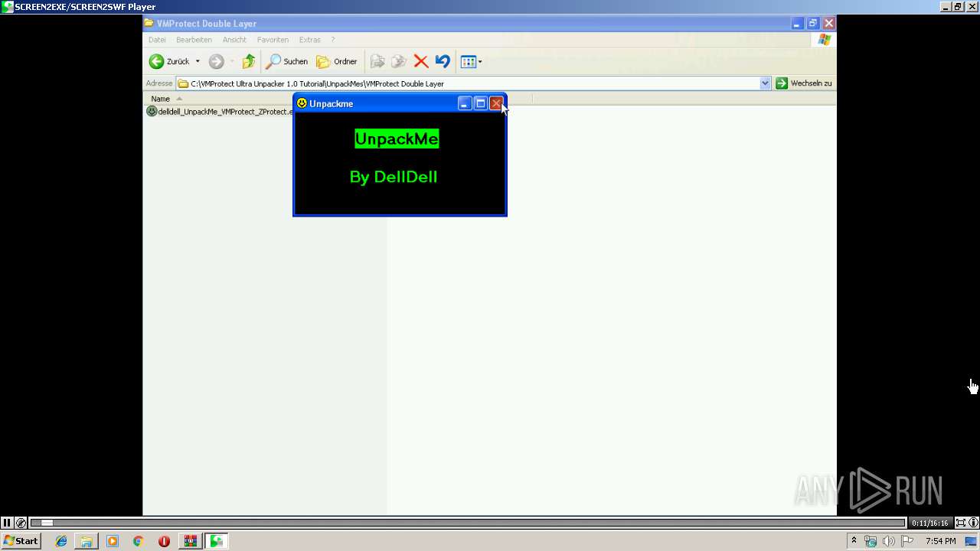The image size is (980, 551).
Task: Show hidden tray icons arrow
Action: point(854,541)
